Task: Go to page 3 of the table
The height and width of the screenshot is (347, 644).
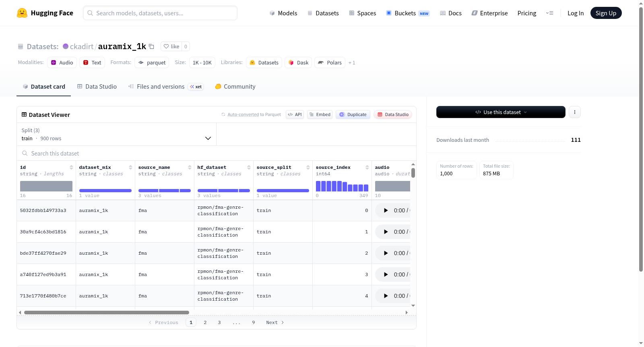Action: point(219,322)
